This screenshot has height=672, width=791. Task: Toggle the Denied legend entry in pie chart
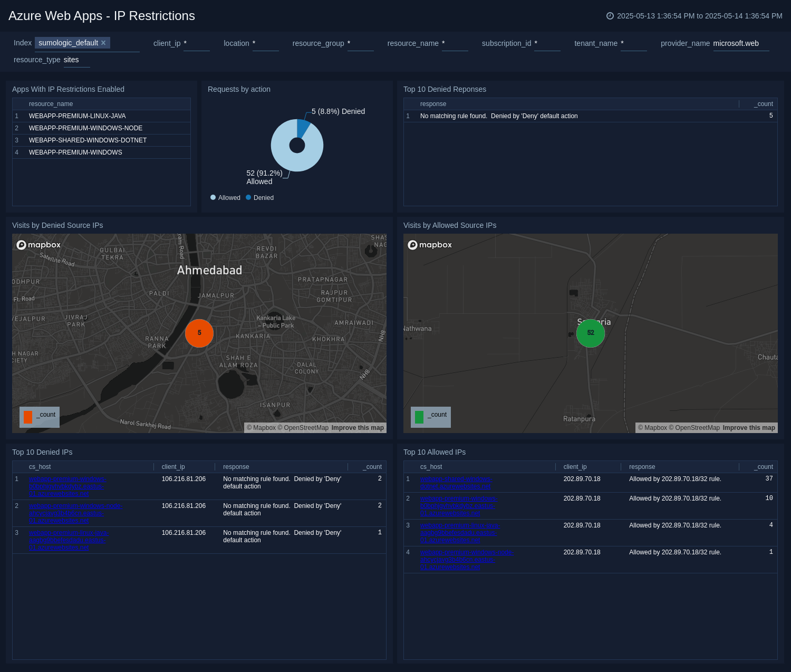tap(259, 198)
